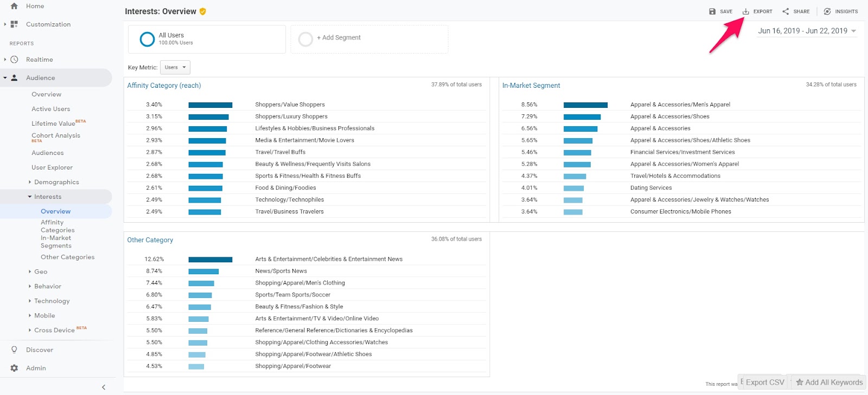This screenshot has width=868, height=395.
Task: Select the All Users segment circle
Action: click(x=147, y=39)
